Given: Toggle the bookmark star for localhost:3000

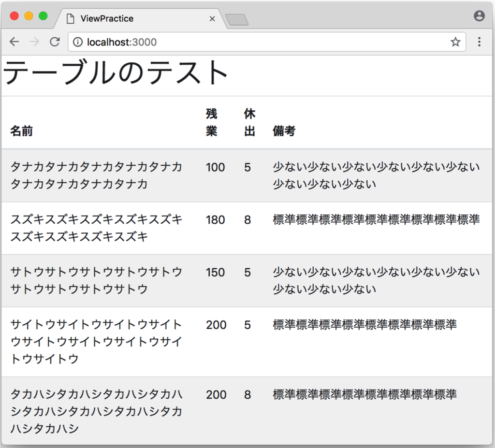Looking at the screenshot, I should (x=455, y=42).
